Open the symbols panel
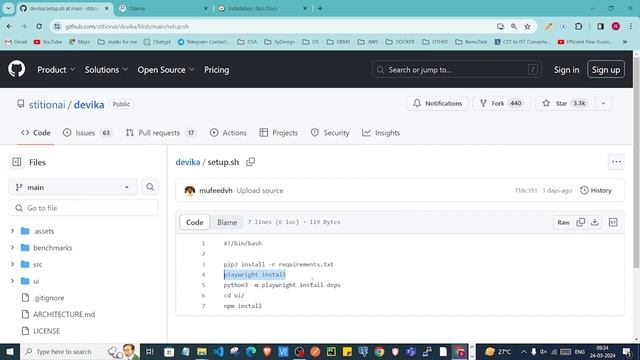Viewport: 640px width, 360px height. tap(613, 222)
